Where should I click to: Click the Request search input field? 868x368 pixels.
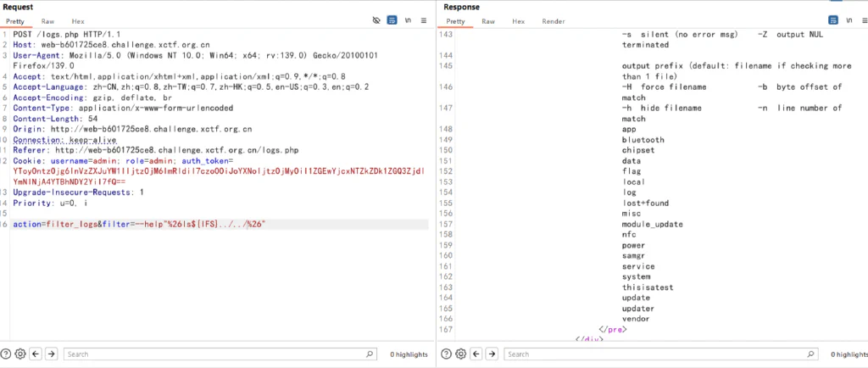click(220, 354)
